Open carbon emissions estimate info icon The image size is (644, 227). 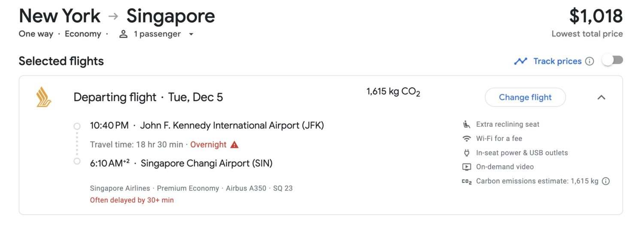coord(605,181)
